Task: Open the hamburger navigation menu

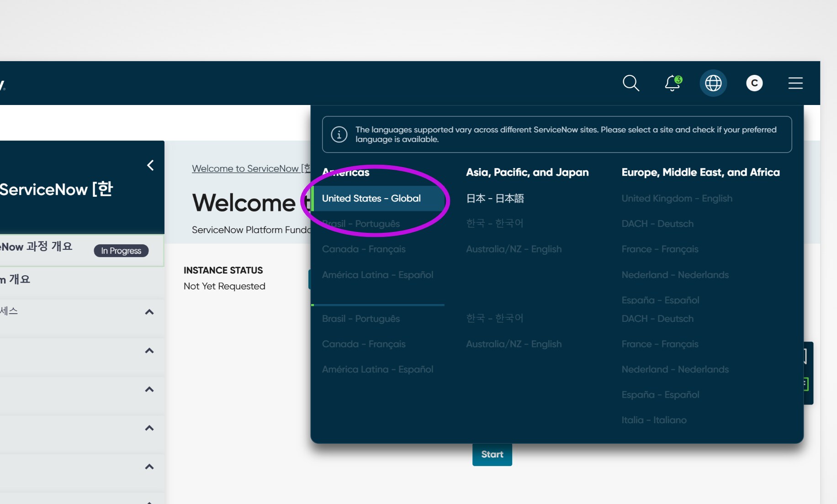Action: [x=795, y=83]
